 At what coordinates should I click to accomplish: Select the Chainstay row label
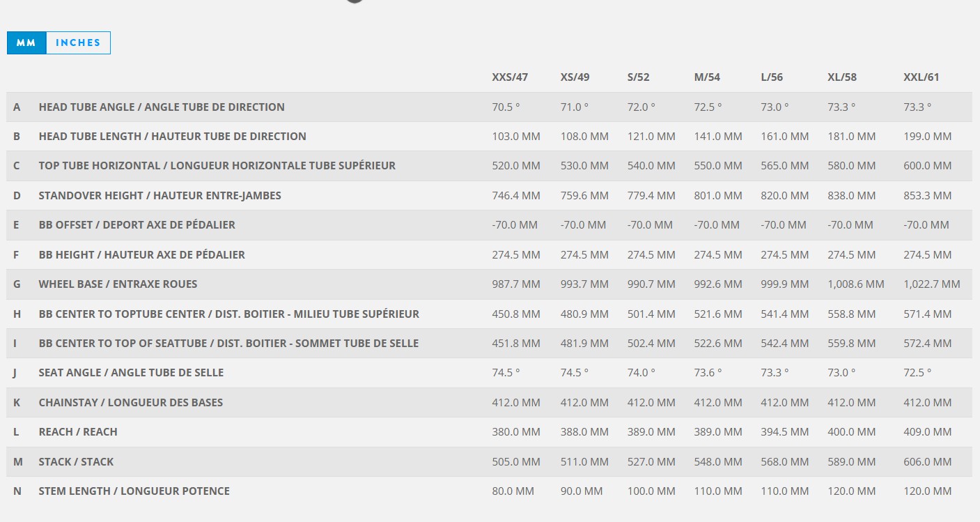[x=131, y=403]
